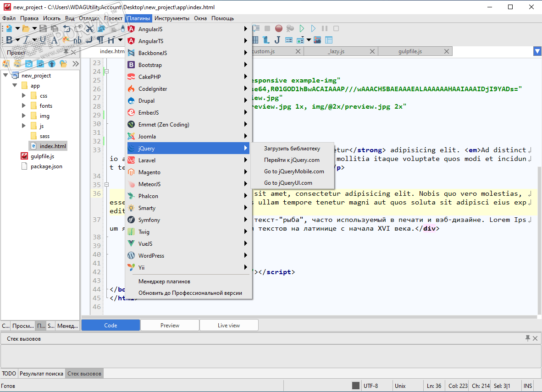Open the editor tab list dropdown arrow

(537, 52)
